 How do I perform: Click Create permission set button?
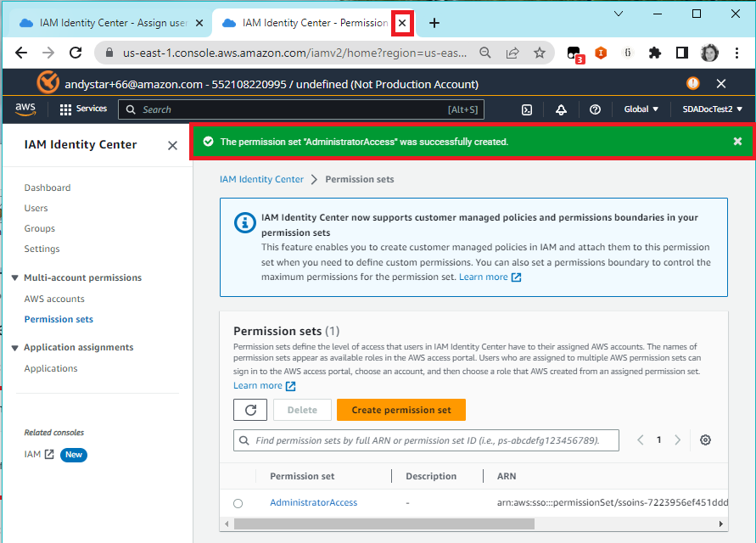[401, 410]
